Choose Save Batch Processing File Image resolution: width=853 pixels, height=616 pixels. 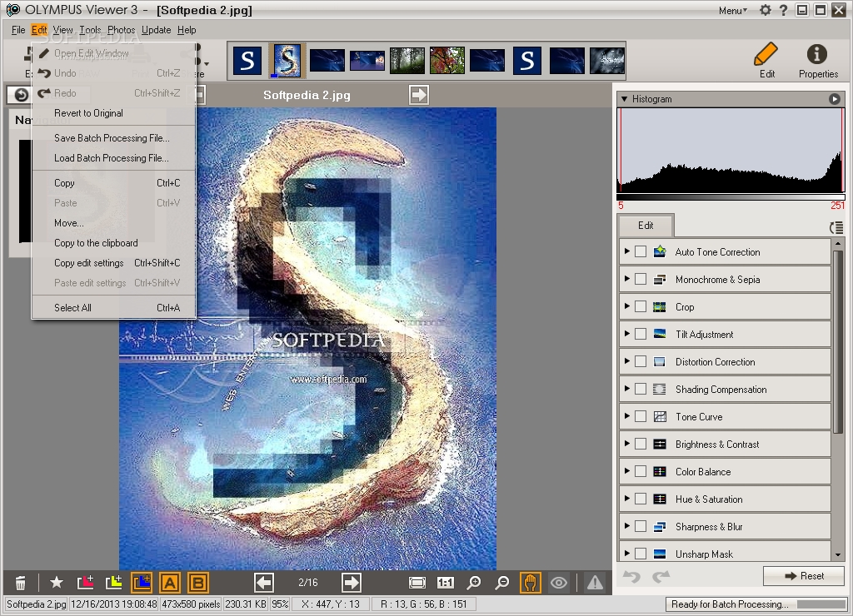point(113,138)
